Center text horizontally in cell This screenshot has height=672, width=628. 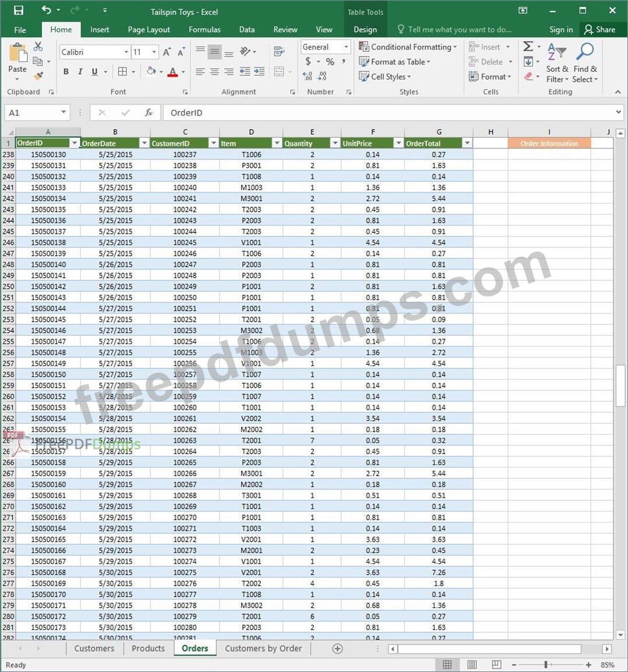(x=215, y=72)
